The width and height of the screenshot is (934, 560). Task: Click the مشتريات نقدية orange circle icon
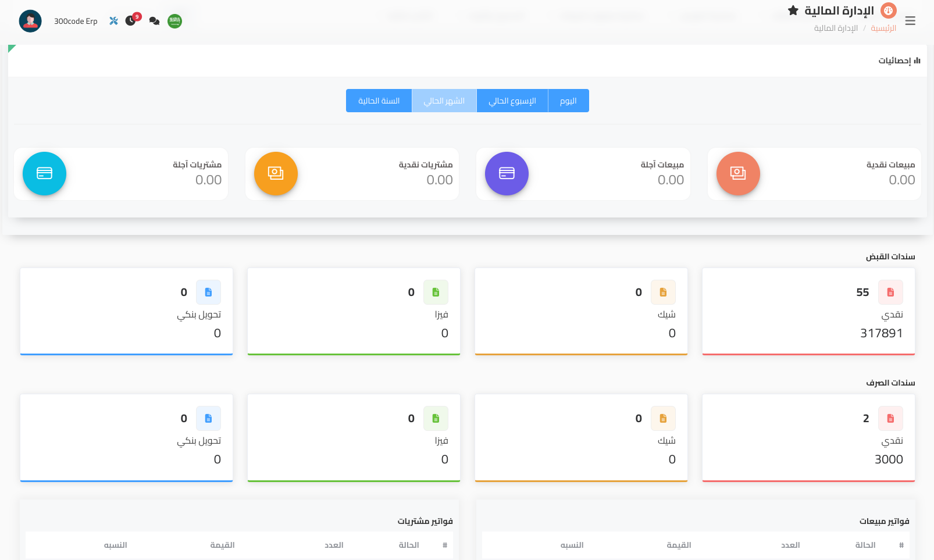coord(276,173)
